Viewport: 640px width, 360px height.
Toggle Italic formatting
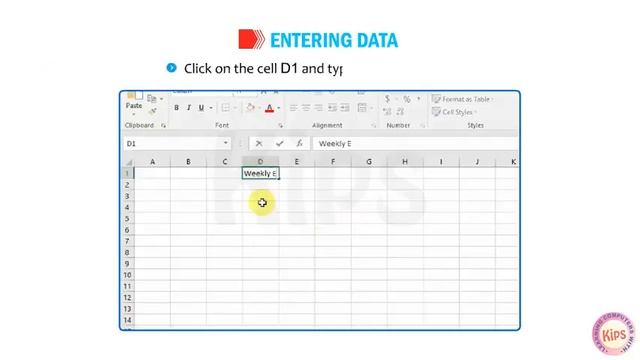coord(189,108)
